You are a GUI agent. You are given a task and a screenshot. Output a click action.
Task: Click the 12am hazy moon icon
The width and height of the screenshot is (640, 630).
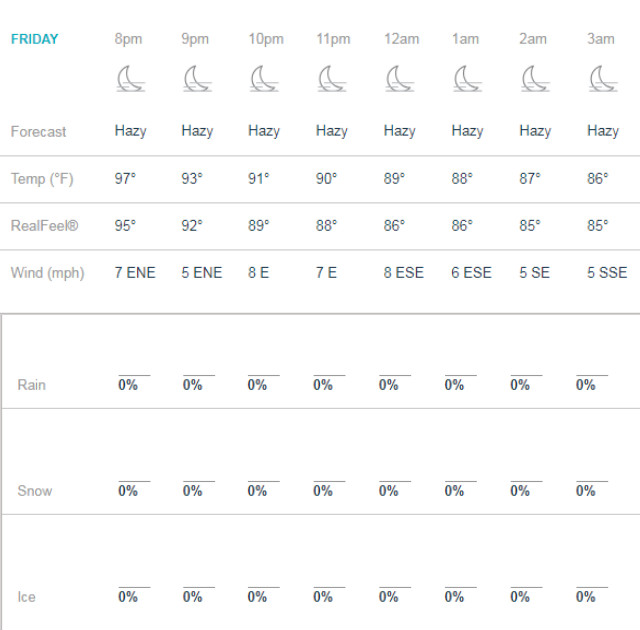tap(400, 78)
